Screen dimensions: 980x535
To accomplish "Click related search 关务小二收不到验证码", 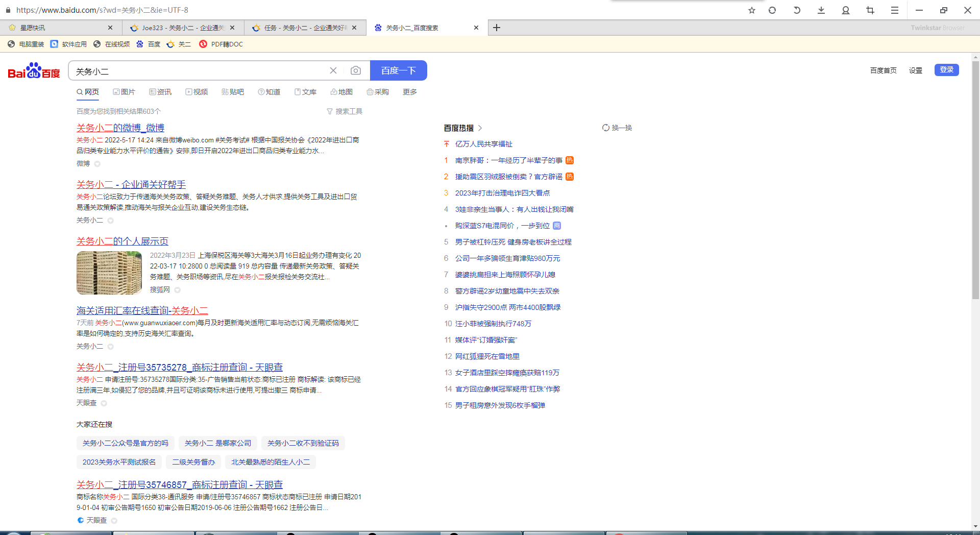I will click(x=303, y=443).
